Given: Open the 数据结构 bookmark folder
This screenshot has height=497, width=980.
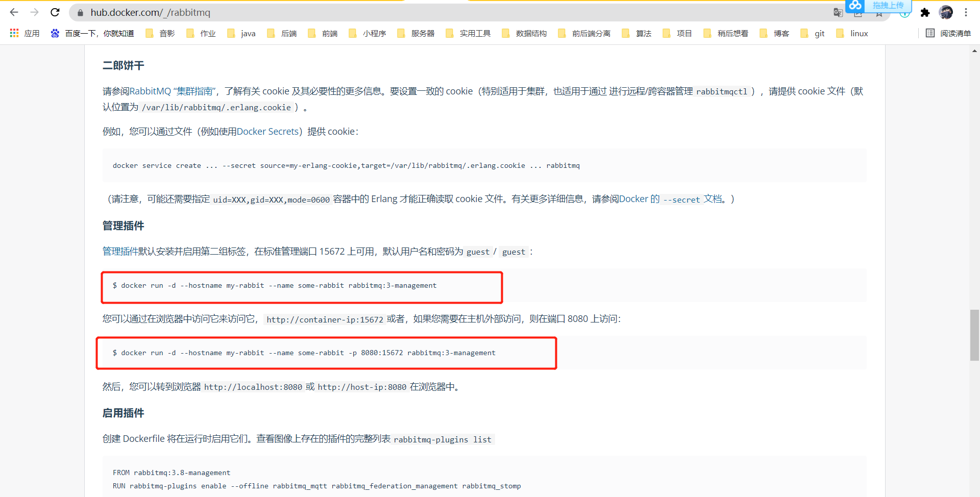Looking at the screenshot, I should click(x=524, y=33).
